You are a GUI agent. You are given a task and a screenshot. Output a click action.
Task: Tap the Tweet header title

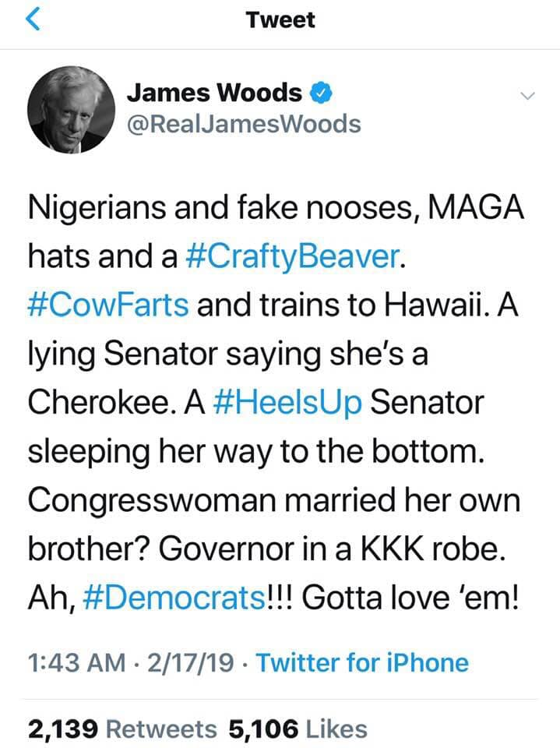(x=280, y=20)
